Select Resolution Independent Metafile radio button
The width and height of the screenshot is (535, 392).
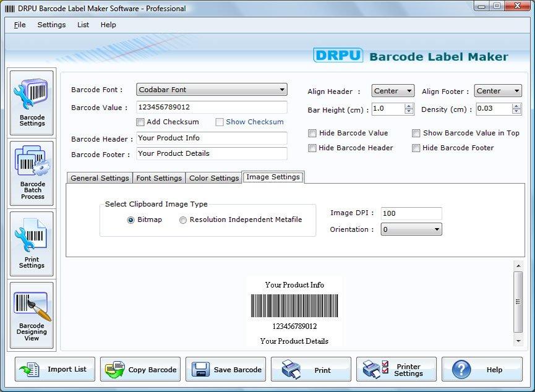point(183,220)
